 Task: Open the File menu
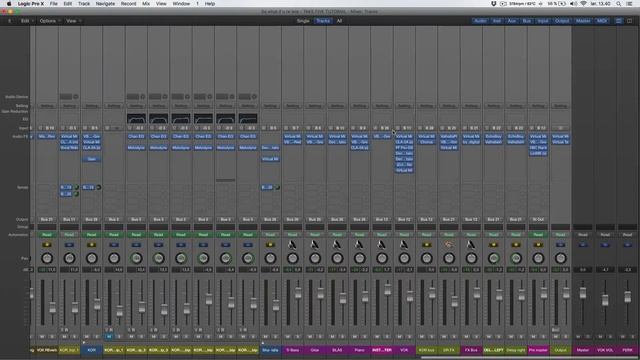click(x=53, y=4)
